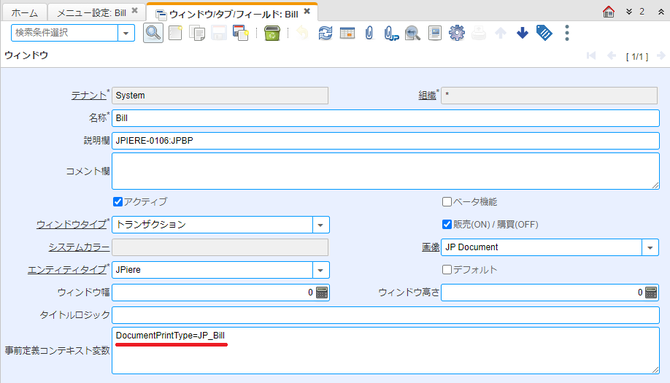Click the システムカラー label link
This screenshot has width=670, height=383.
point(79,247)
